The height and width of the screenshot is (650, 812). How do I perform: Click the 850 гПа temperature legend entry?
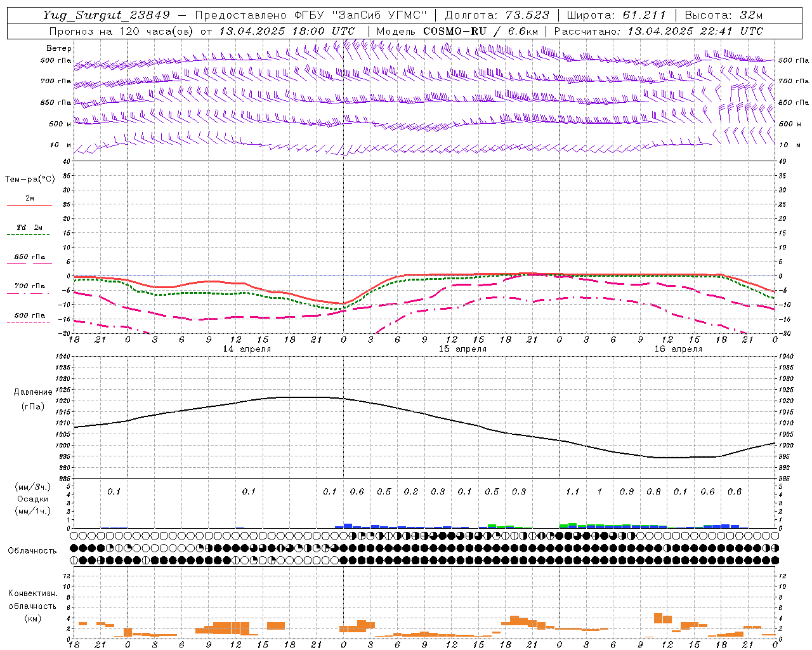(29, 259)
